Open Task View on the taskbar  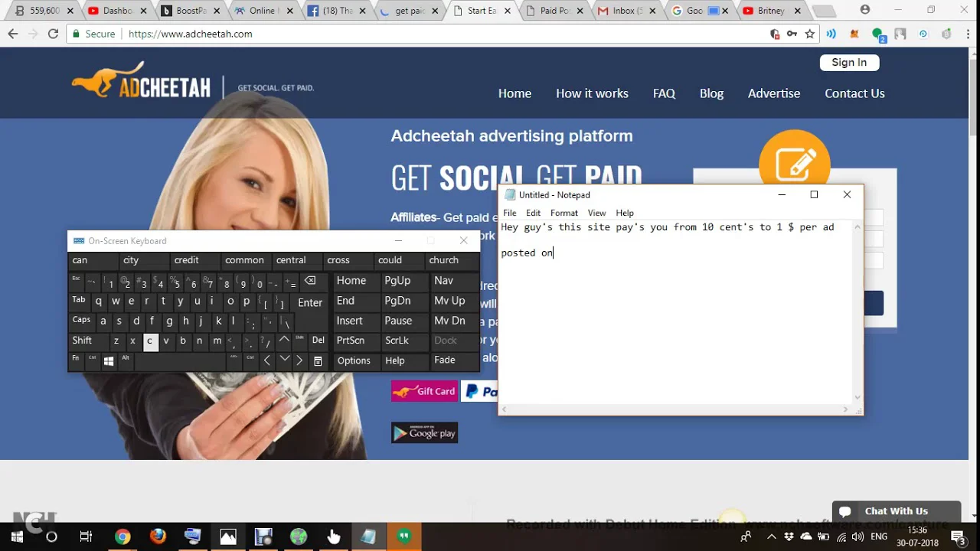[86, 536]
